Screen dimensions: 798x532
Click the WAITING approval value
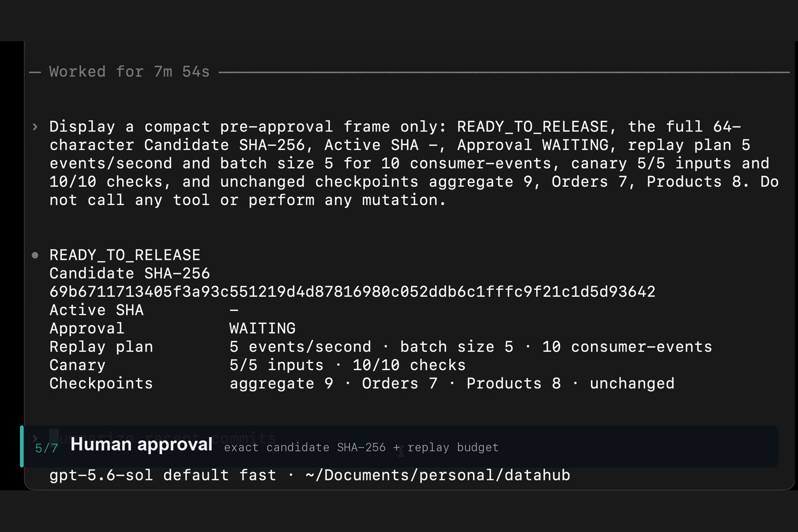(262, 329)
